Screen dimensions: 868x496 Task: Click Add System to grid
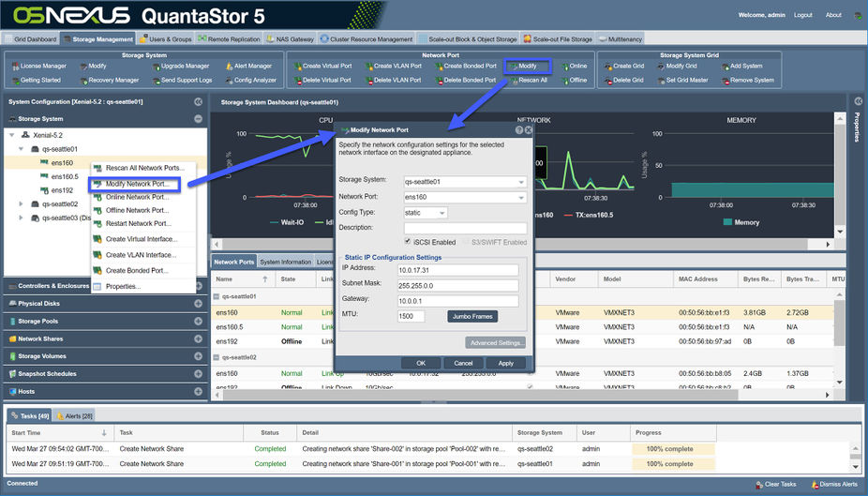point(741,66)
